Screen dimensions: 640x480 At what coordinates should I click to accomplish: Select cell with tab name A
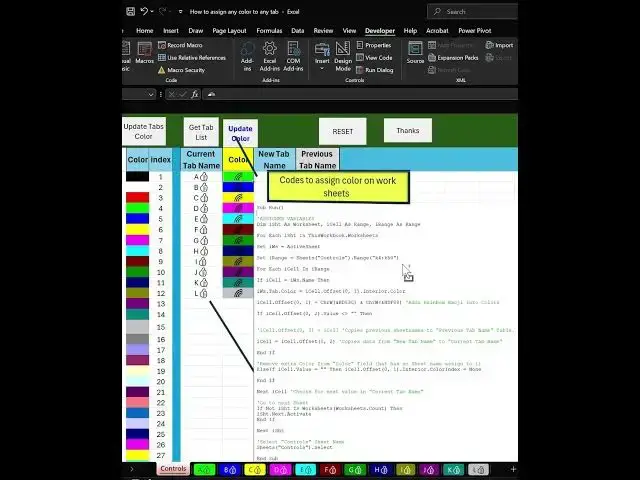[201, 177]
